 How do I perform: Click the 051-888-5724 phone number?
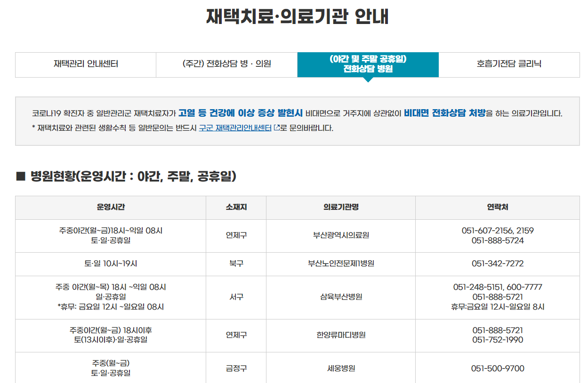[x=498, y=240]
